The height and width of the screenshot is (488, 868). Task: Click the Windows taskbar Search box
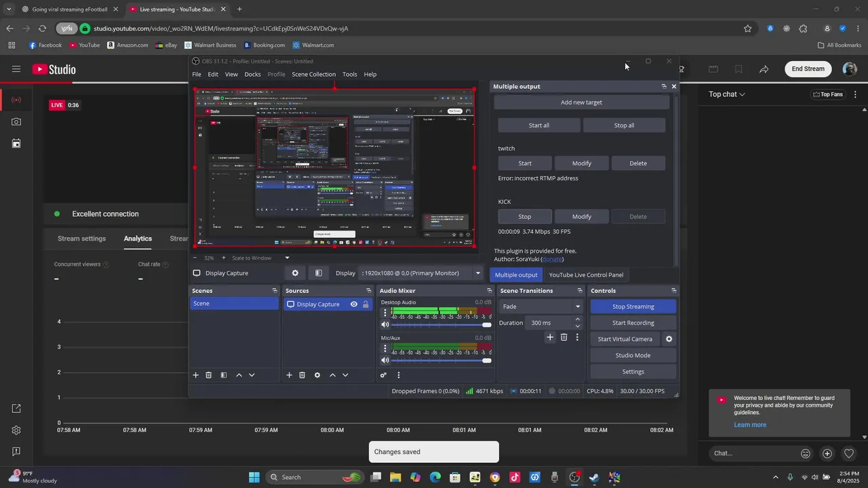click(x=315, y=477)
